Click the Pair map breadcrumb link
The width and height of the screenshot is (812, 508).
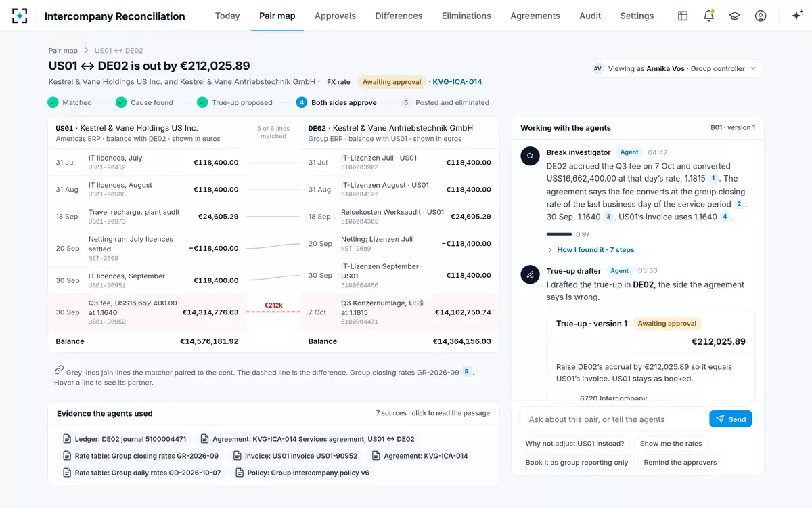pos(63,51)
